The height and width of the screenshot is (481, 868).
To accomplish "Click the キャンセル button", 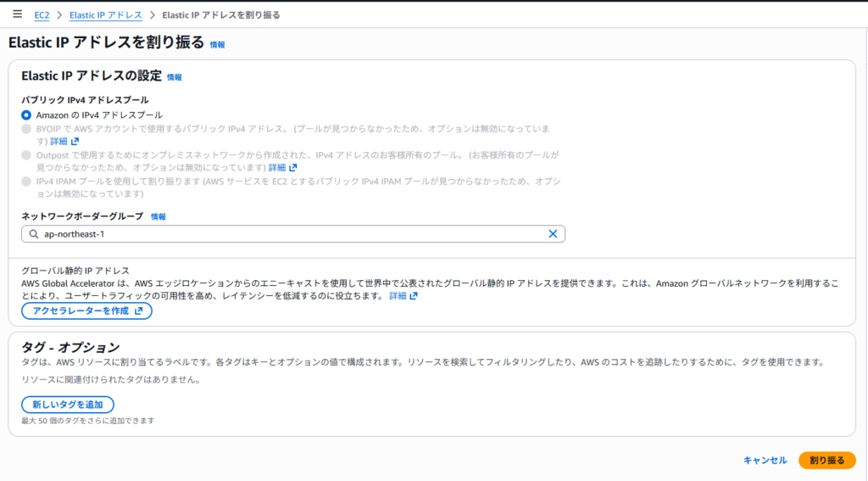I will [x=765, y=460].
